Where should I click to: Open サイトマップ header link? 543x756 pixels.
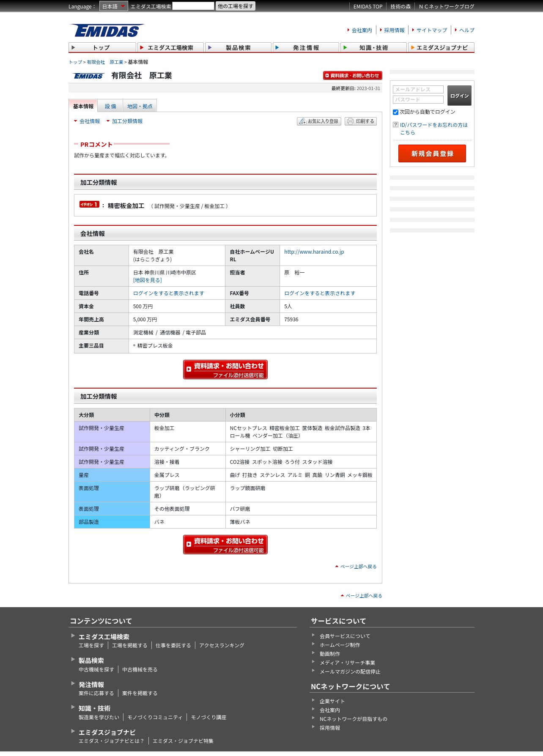coord(432,30)
